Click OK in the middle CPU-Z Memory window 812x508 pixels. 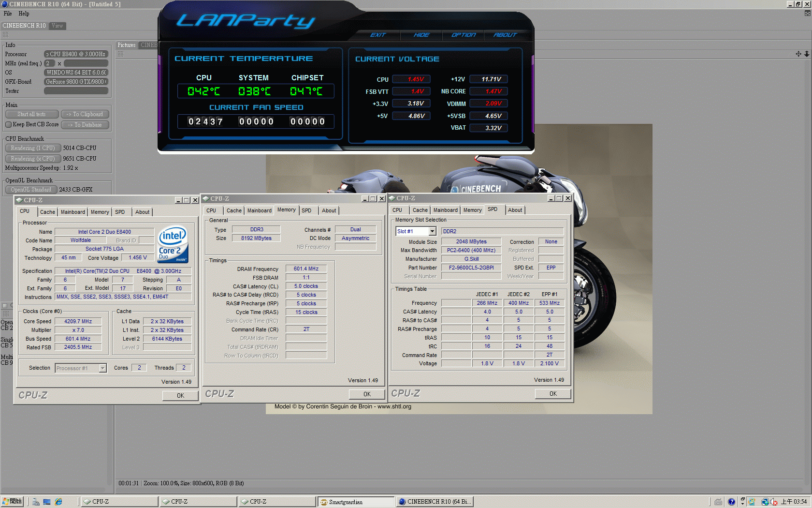coord(367,394)
